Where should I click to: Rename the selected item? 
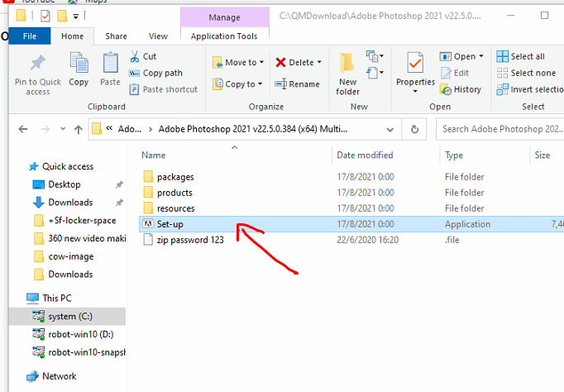(297, 84)
